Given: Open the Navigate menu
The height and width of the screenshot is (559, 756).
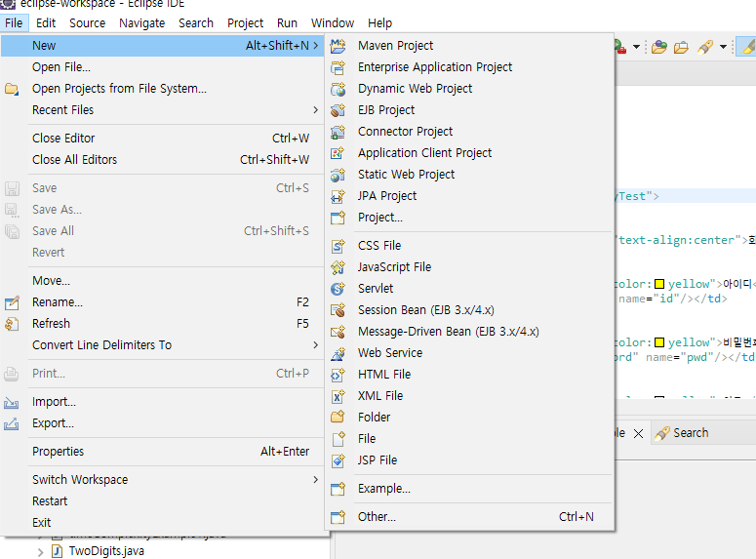Looking at the screenshot, I should tap(141, 23).
